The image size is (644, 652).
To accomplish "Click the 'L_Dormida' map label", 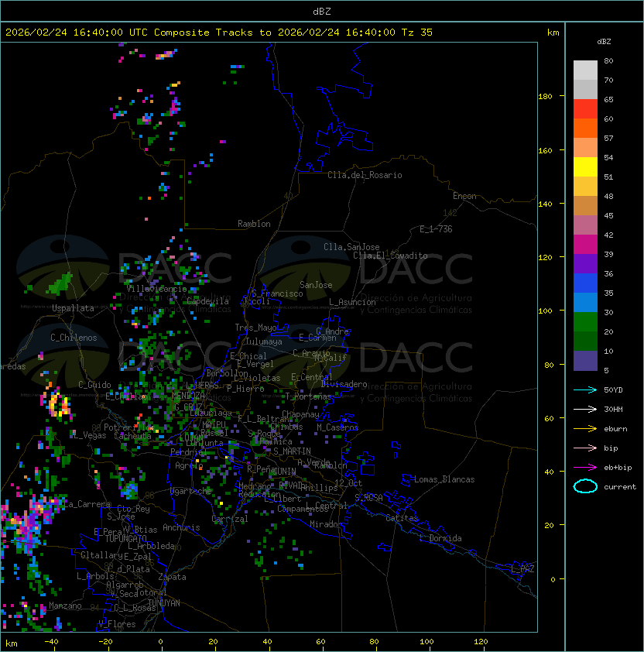I will [x=440, y=538].
